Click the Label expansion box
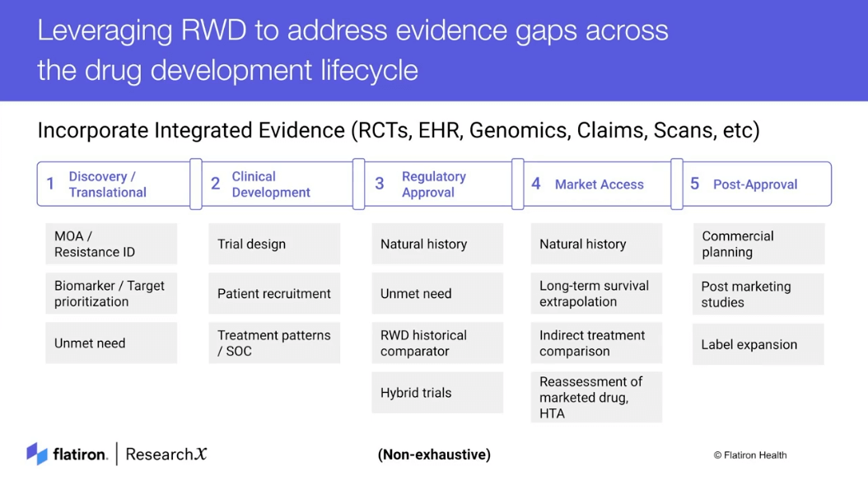868x485 pixels. coord(758,344)
